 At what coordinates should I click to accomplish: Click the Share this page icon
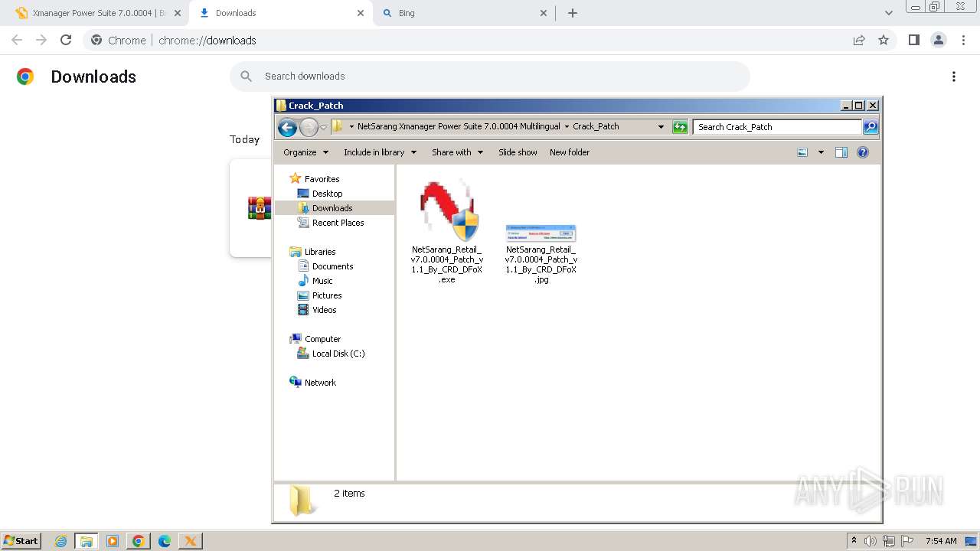(859, 40)
